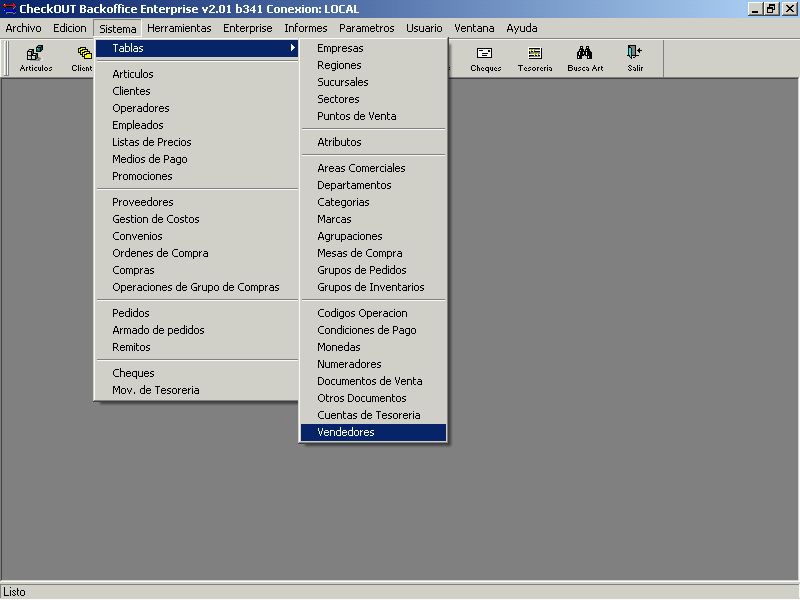Viewport: 800px width, 600px height.
Task: Open the Enterprise menu
Action: click(247, 28)
